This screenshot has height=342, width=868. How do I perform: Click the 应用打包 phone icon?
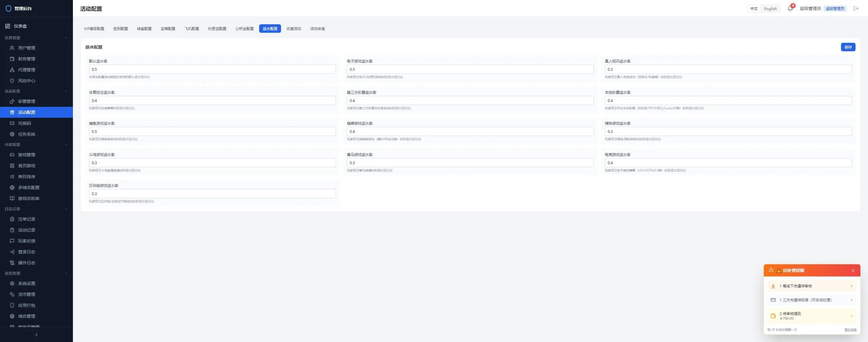pyautogui.click(x=12, y=305)
